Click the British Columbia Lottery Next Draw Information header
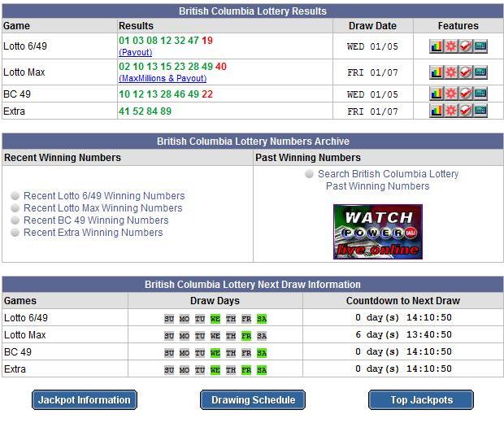 [253, 285]
